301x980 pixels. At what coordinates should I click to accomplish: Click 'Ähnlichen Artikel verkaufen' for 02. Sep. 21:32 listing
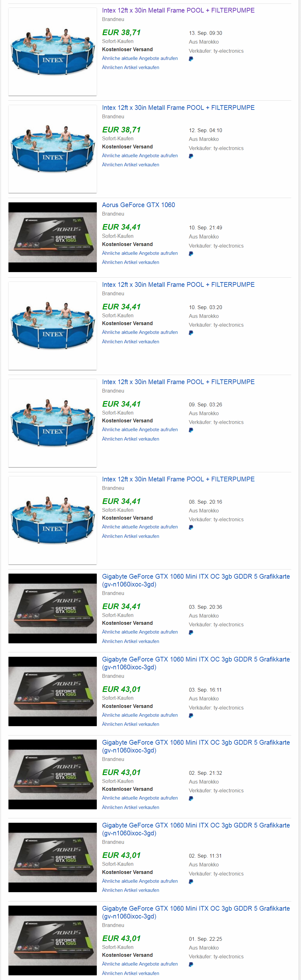[130, 807]
